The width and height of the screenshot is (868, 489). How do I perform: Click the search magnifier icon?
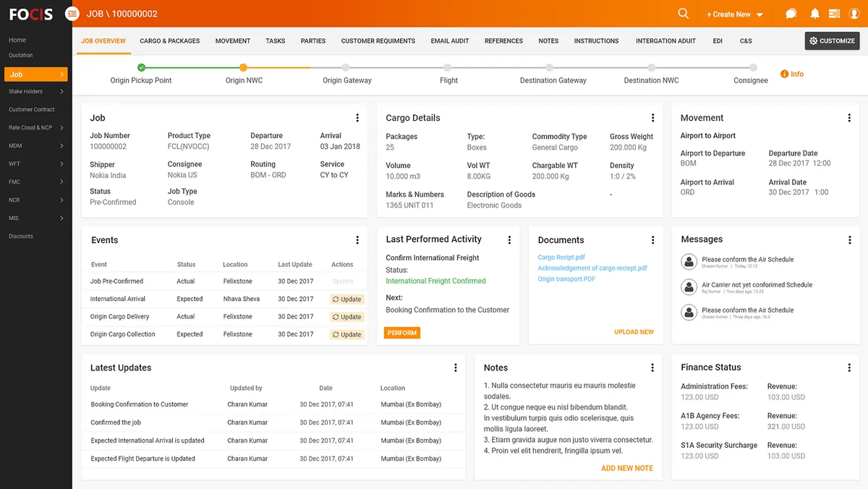(x=683, y=14)
